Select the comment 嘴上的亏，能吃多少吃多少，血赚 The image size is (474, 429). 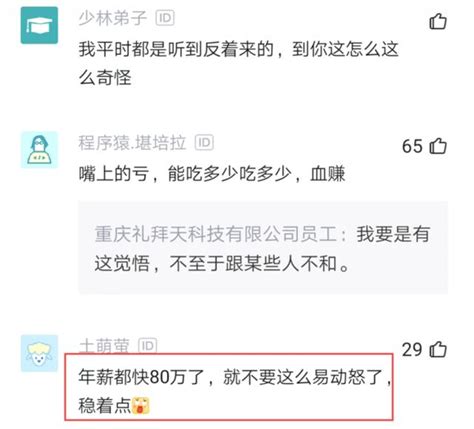tap(212, 174)
